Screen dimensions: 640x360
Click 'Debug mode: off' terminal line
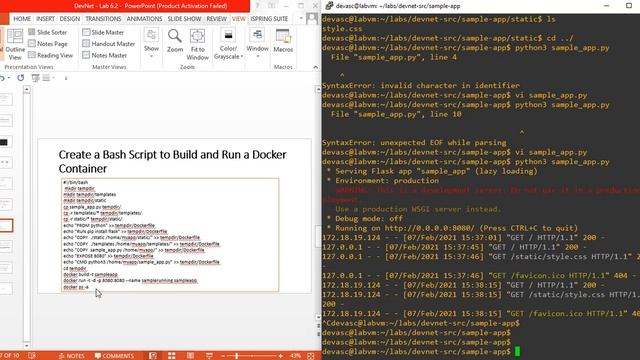pyautogui.click(x=364, y=219)
